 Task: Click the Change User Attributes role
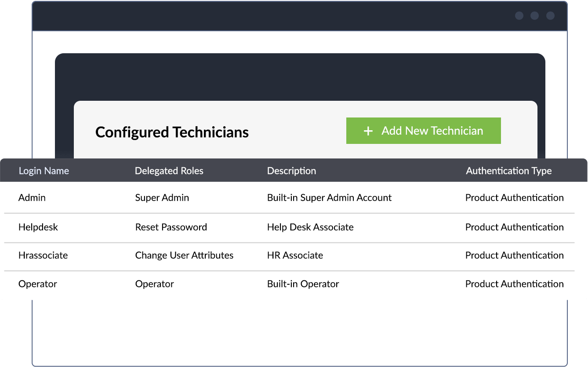[x=184, y=255]
